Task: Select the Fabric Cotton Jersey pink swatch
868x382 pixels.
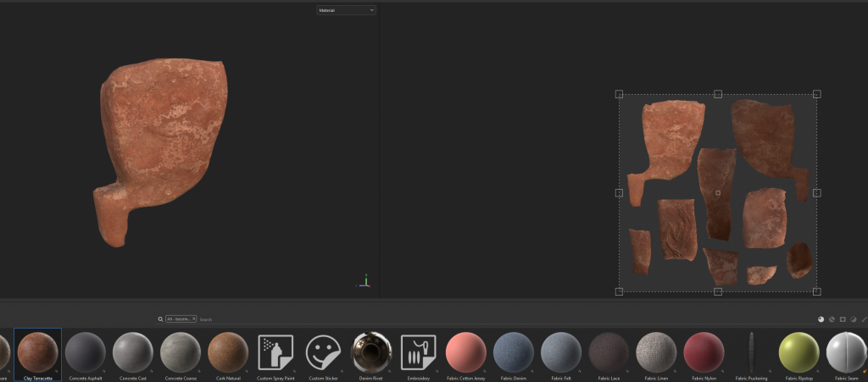Action: click(465, 352)
